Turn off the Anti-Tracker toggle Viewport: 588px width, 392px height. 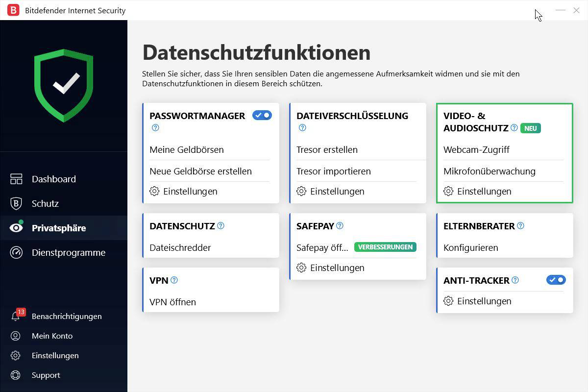click(556, 280)
